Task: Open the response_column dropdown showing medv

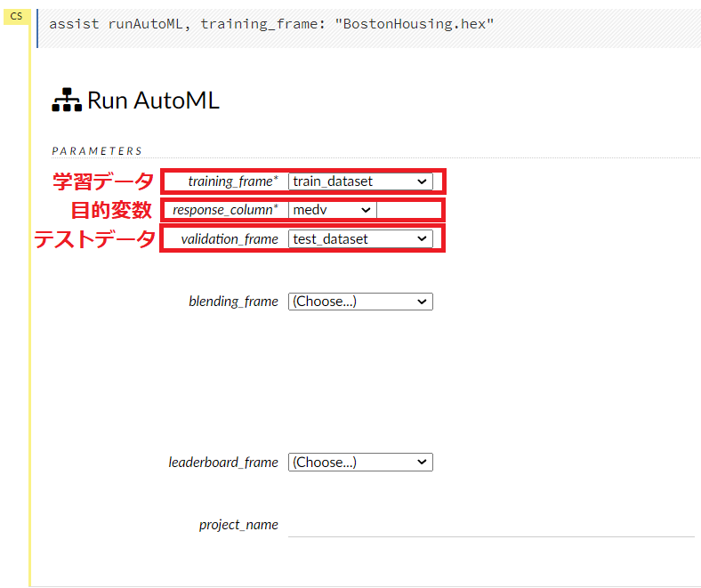Action: [x=332, y=210]
